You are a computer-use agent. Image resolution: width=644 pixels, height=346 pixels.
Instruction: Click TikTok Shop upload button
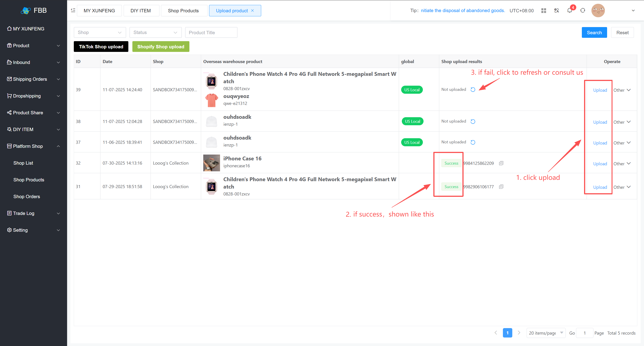101,47
